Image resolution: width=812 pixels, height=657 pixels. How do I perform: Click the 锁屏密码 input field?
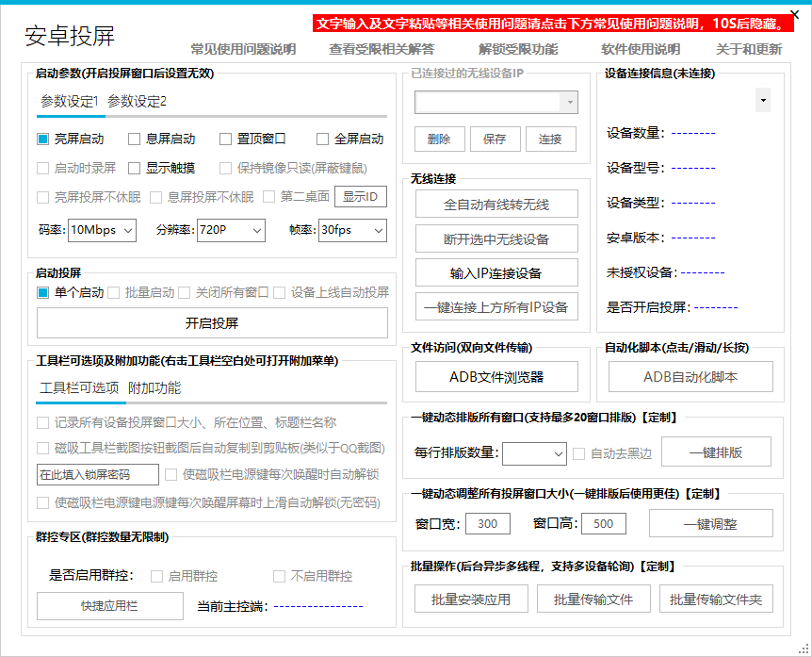click(98, 474)
